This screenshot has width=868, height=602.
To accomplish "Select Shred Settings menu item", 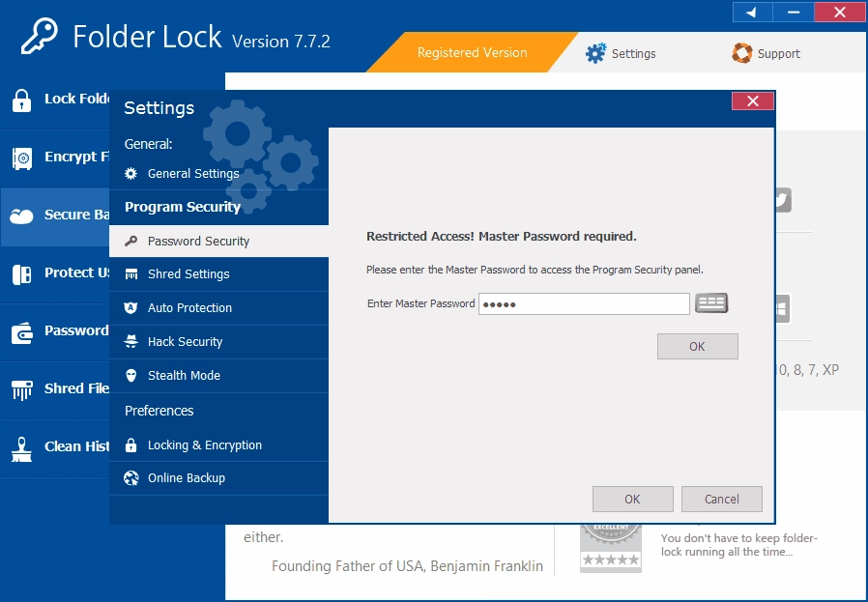I will click(x=218, y=273).
